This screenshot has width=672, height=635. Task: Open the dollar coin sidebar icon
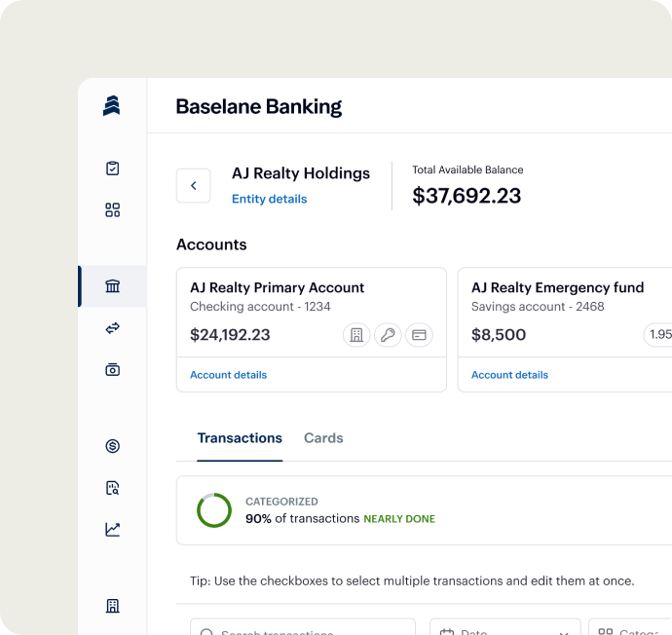pyautogui.click(x=112, y=446)
